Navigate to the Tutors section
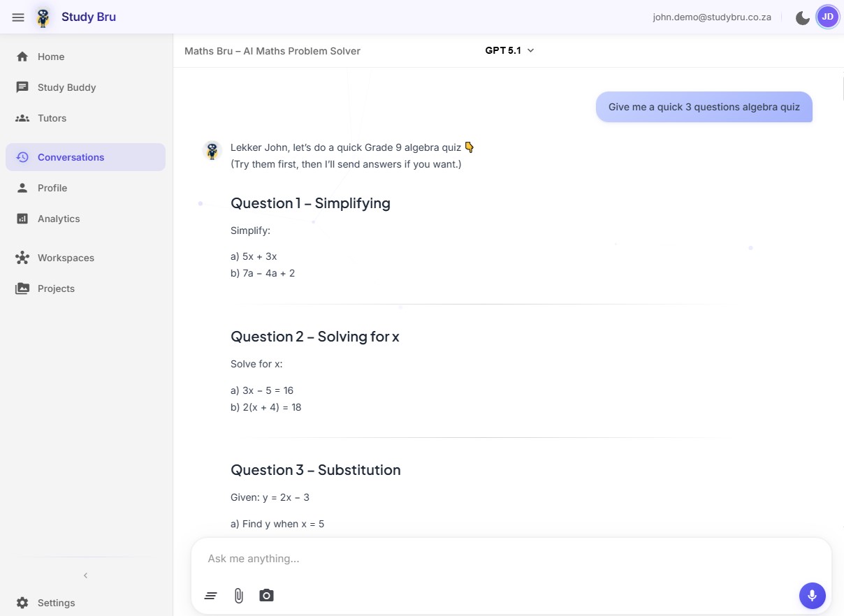 point(52,118)
